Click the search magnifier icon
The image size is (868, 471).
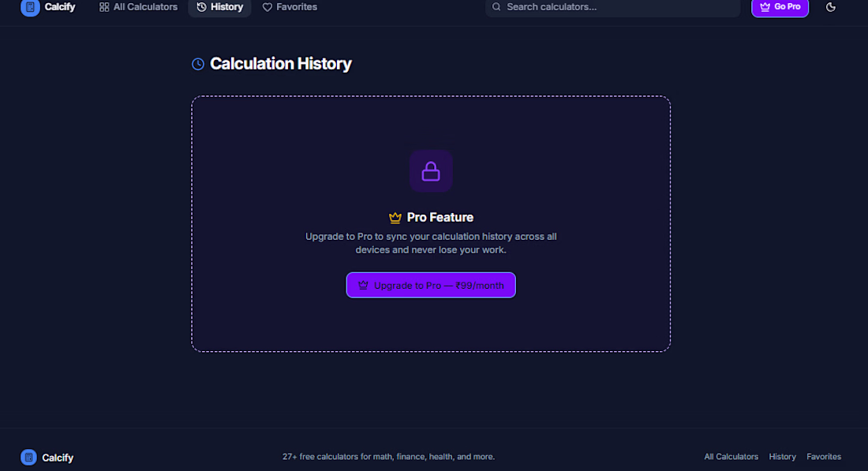click(x=496, y=7)
